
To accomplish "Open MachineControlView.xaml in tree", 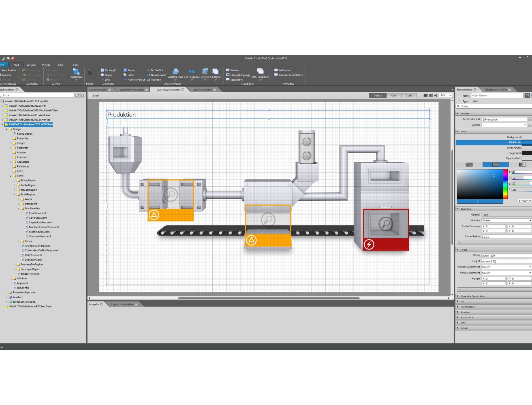I will click(x=44, y=227).
